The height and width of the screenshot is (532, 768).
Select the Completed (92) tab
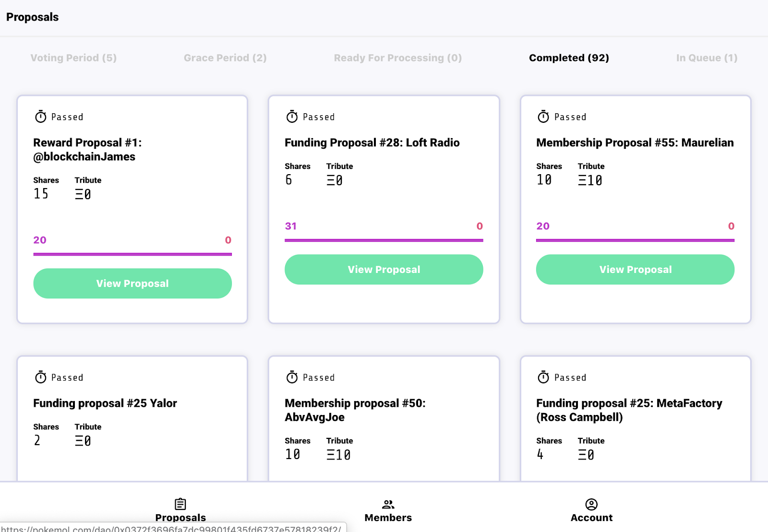[x=569, y=58]
